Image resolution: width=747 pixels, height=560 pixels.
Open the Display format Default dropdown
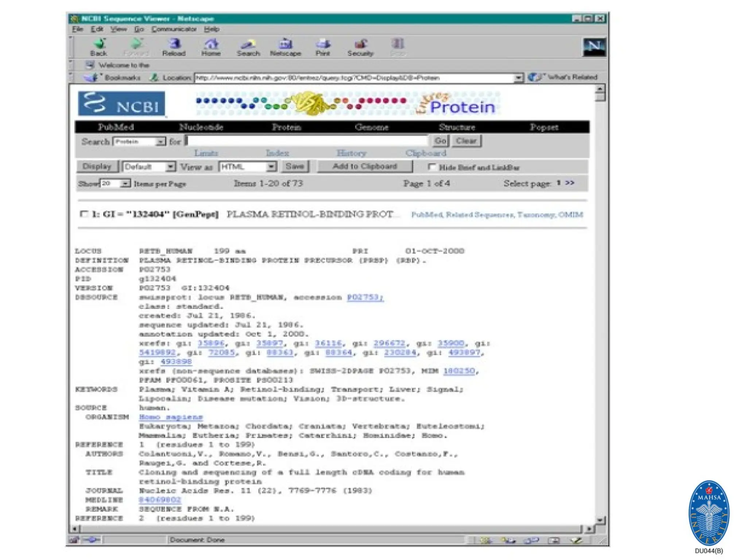point(170,167)
